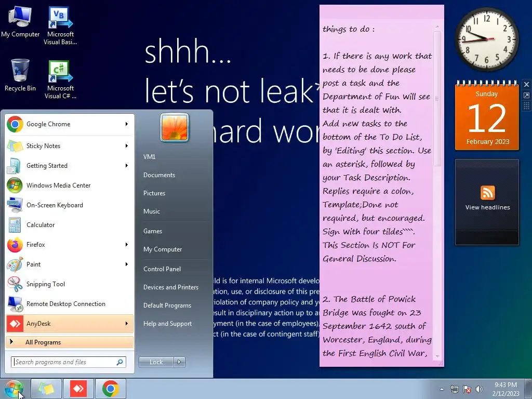Click sticky note scroll down arrow

tap(437, 356)
